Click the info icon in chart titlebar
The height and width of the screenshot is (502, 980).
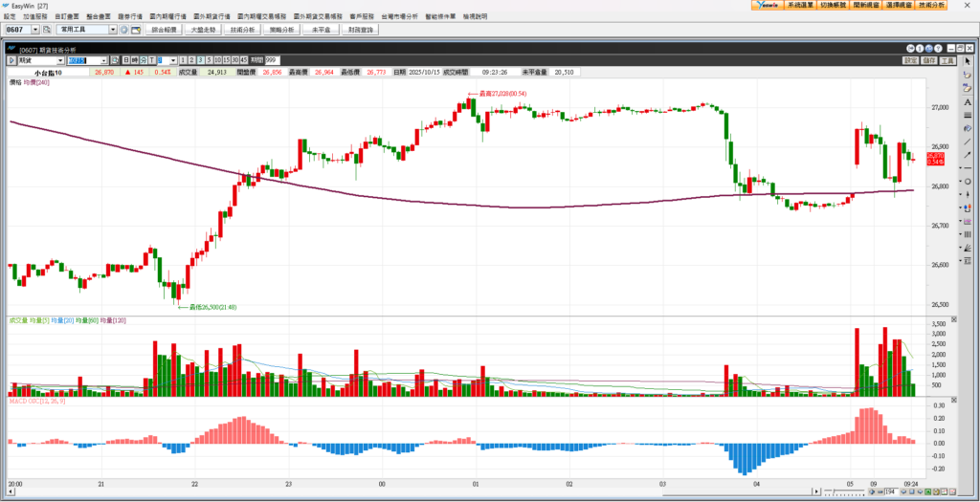coord(919,49)
